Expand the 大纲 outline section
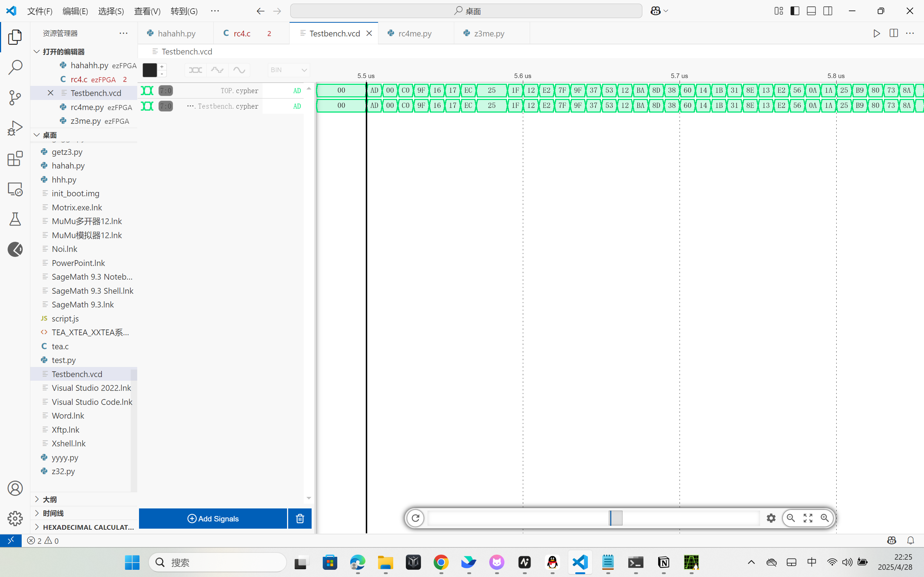The height and width of the screenshot is (577, 924). point(49,499)
